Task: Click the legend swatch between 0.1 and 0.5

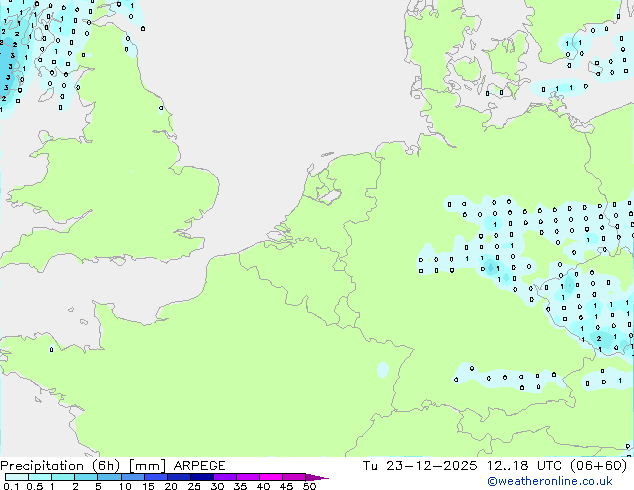Action: click(x=17, y=477)
